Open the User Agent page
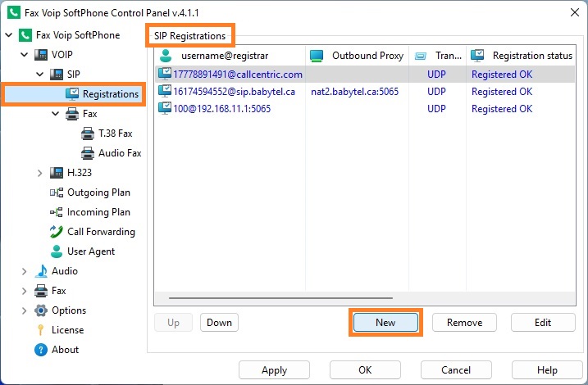Image resolution: width=588 pixels, height=385 pixels. [x=91, y=251]
